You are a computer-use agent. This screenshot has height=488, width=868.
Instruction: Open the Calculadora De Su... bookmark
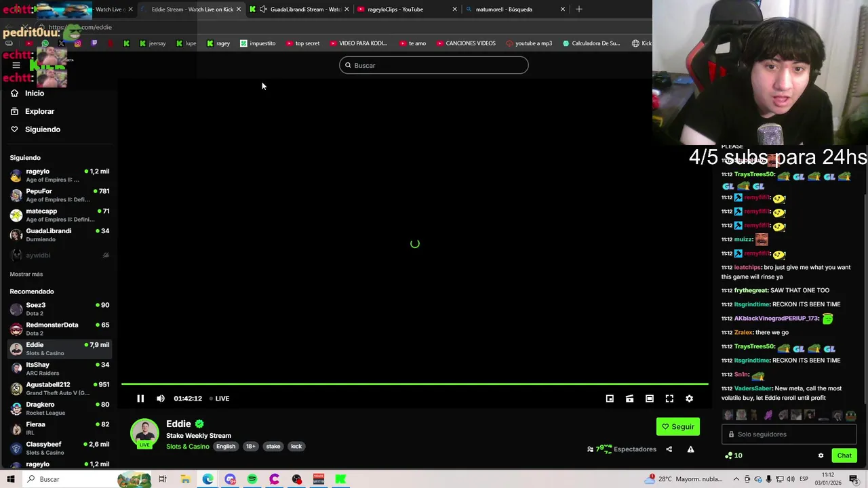click(x=591, y=43)
